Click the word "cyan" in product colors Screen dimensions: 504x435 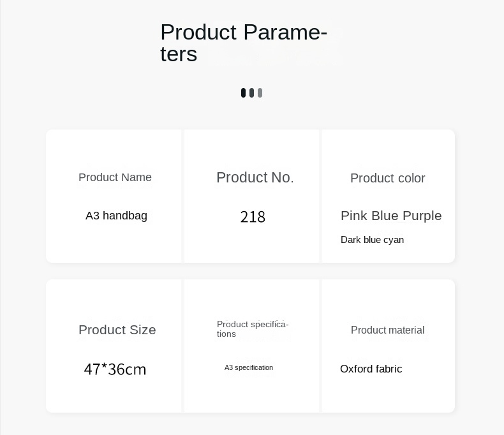click(x=394, y=240)
